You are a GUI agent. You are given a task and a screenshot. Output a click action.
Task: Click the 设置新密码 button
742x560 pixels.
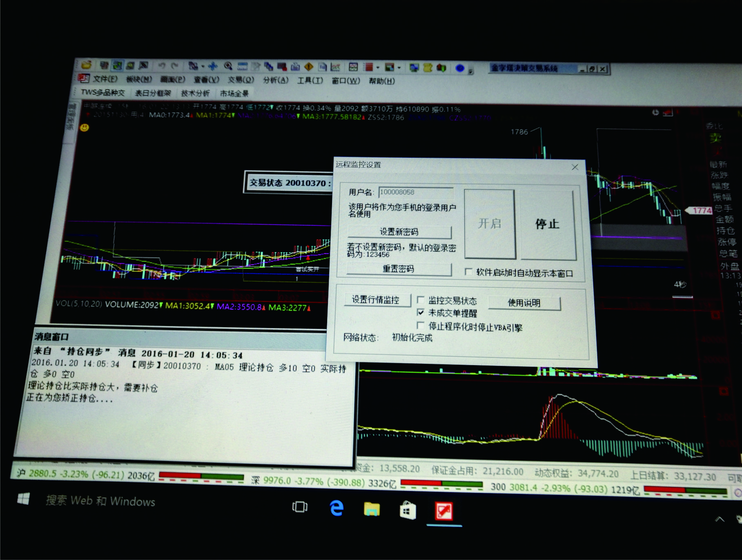click(x=399, y=232)
